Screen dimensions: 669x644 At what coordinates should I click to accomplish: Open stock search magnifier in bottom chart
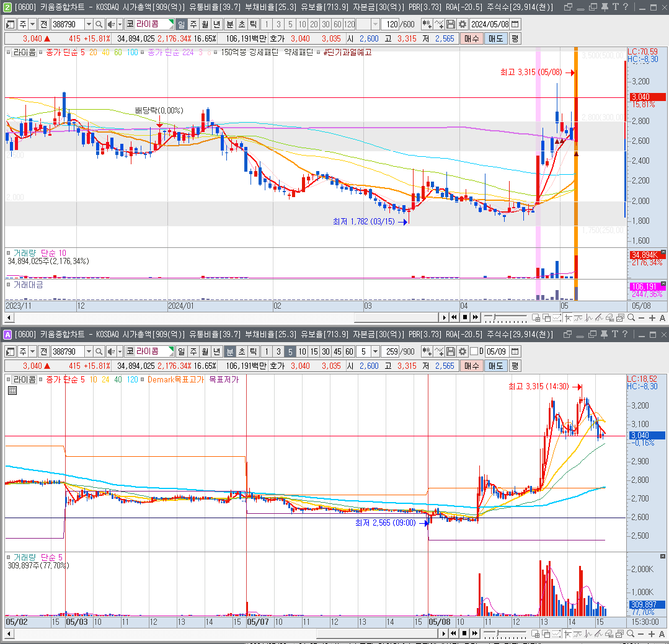(99, 351)
